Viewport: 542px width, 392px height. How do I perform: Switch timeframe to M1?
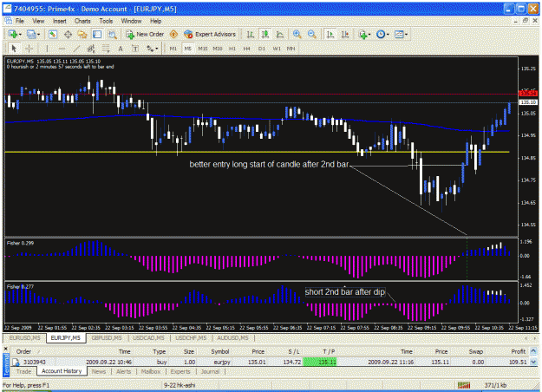[x=173, y=49]
